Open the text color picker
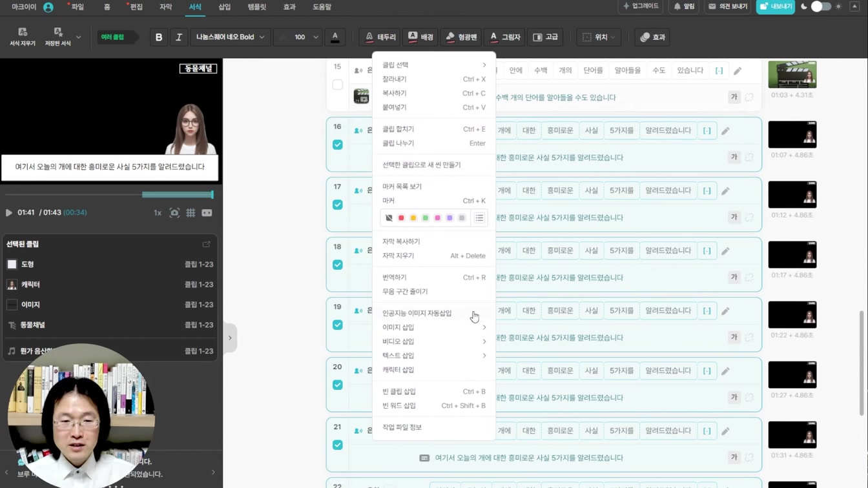This screenshot has height=488, width=868. [x=335, y=37]
